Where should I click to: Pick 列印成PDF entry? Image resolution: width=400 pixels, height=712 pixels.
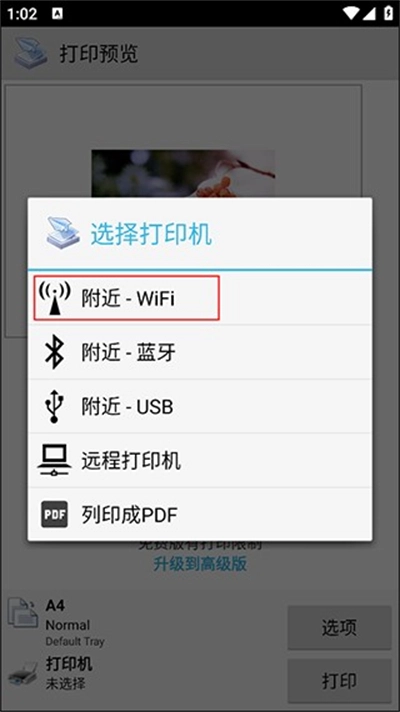pyautogui.click(x=200, y=514)
